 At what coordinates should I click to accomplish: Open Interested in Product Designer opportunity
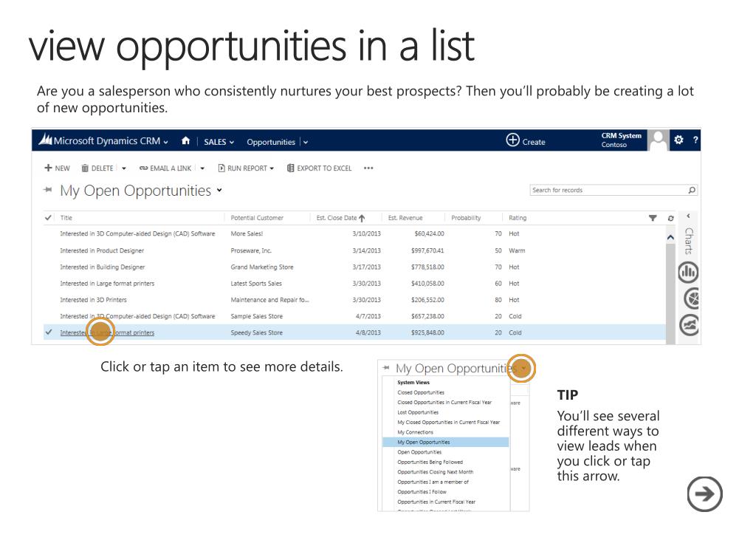102,250
